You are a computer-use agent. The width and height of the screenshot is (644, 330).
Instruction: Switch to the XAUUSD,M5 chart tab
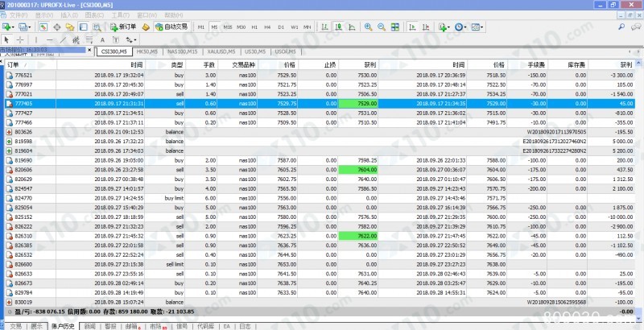click(x=221, y=52)
